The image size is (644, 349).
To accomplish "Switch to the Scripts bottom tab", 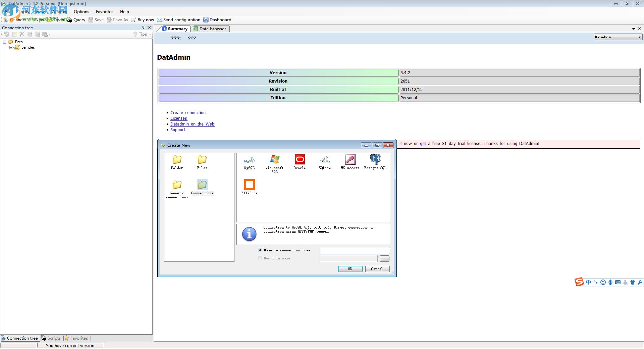I will [x=51, y=338].
